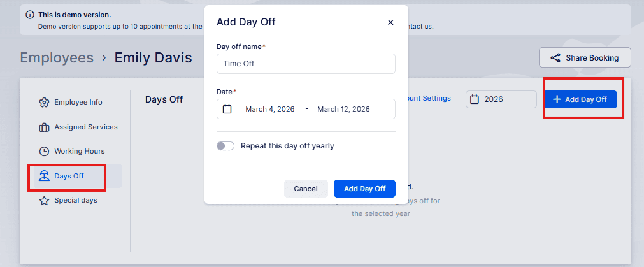
Task: Open the start date March 4, 2026
Action: pyautogui.click(x=270, y=109)
